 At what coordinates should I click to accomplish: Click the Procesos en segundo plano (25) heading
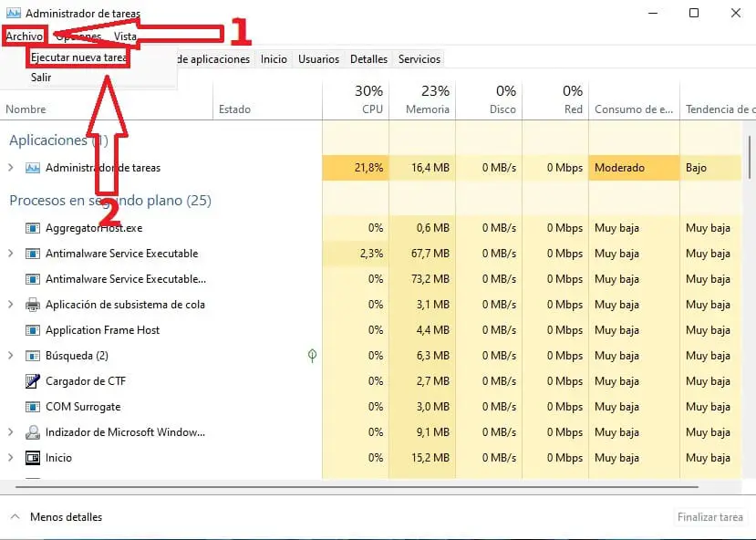tap(110, 201)
